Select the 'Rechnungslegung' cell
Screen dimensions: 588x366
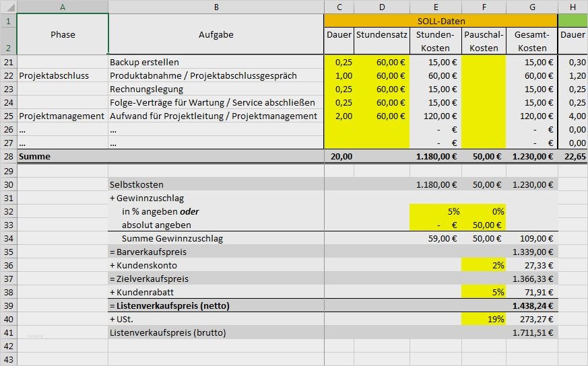click(x=216, y=89)
